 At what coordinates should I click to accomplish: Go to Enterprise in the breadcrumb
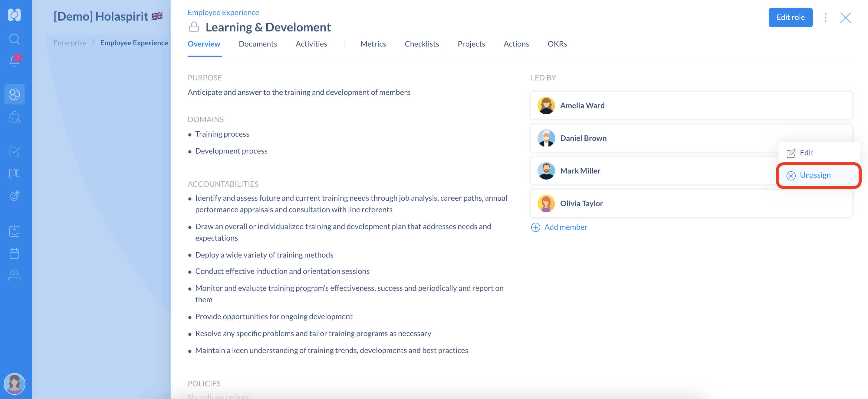tap(70, 43)
